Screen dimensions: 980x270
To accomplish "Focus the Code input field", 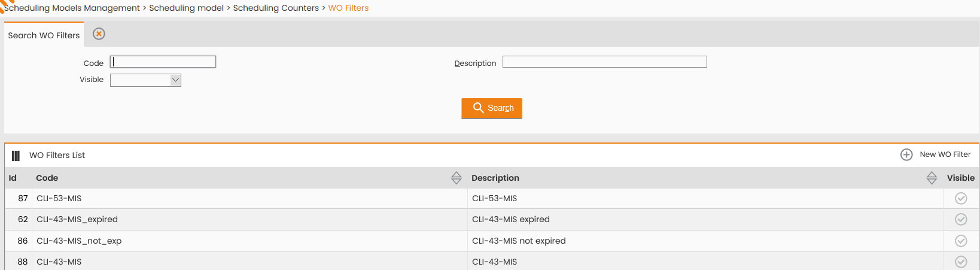I will (163, 62).
